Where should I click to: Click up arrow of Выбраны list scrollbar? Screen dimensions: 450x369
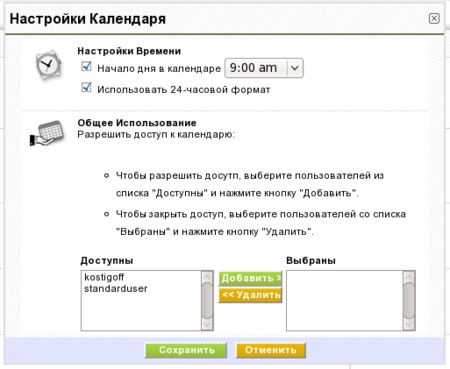tap(409, 277)
